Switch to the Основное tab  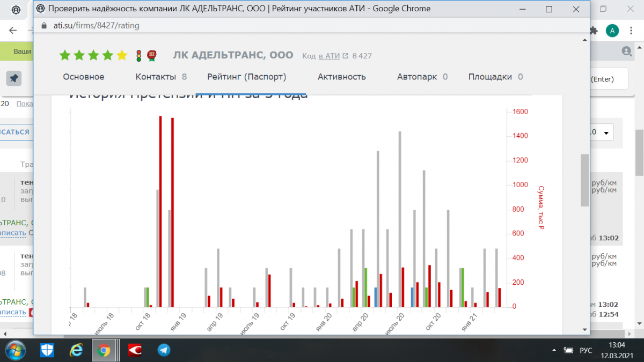[84, 77]
